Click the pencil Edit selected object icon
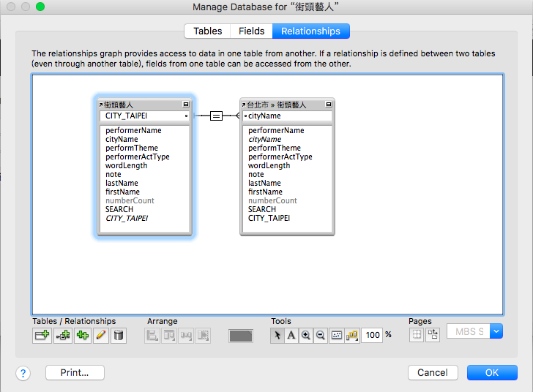 coord(101,335)
